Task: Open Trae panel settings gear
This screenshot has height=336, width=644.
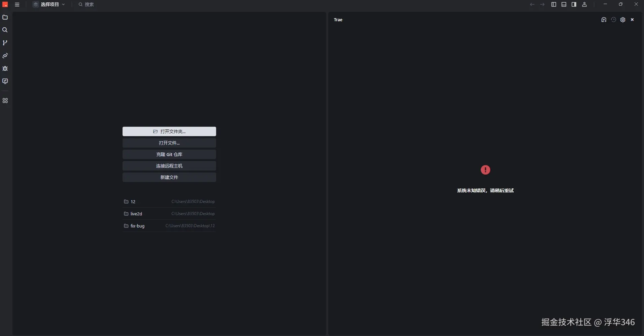Action: [x=623, y=20]
